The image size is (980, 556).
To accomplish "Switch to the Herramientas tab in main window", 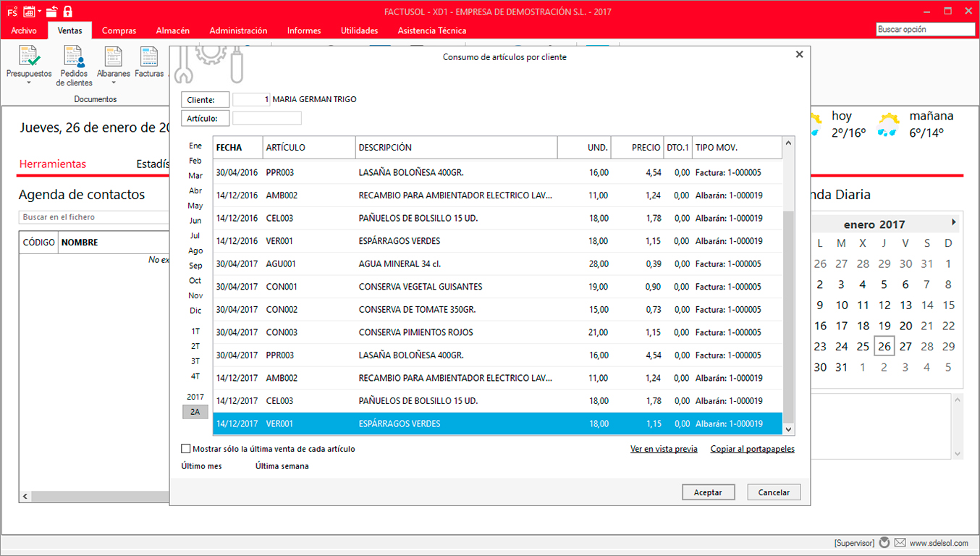I will [x=53, y=164].
